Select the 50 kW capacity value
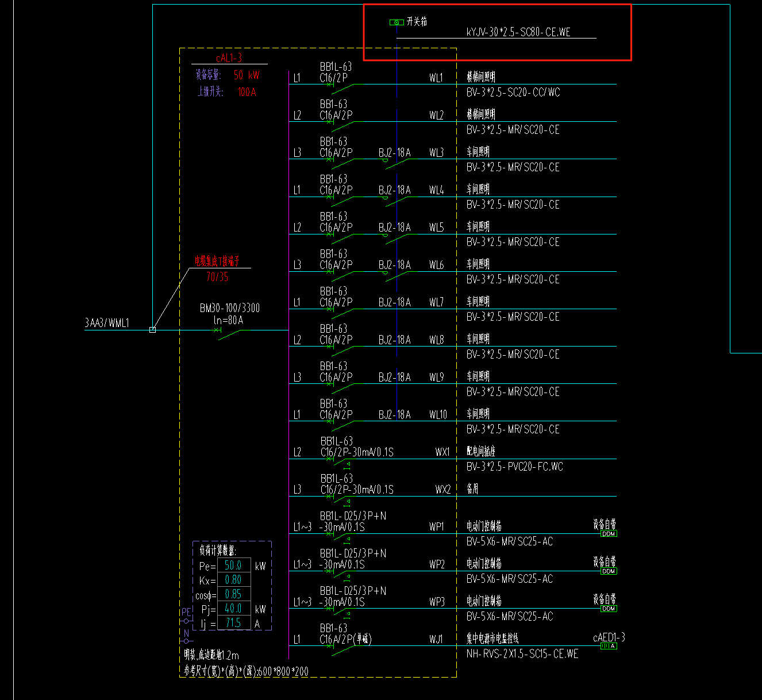This screenshot has width=762, height=700. tap(247, 75)
